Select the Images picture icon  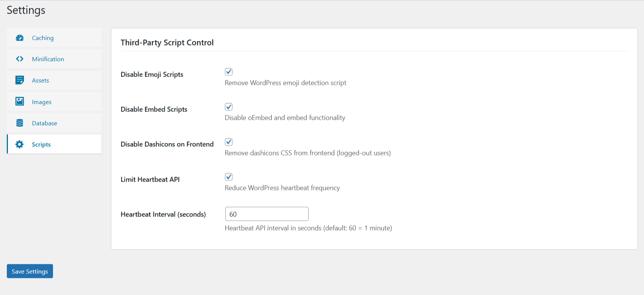tap(19, 102)
